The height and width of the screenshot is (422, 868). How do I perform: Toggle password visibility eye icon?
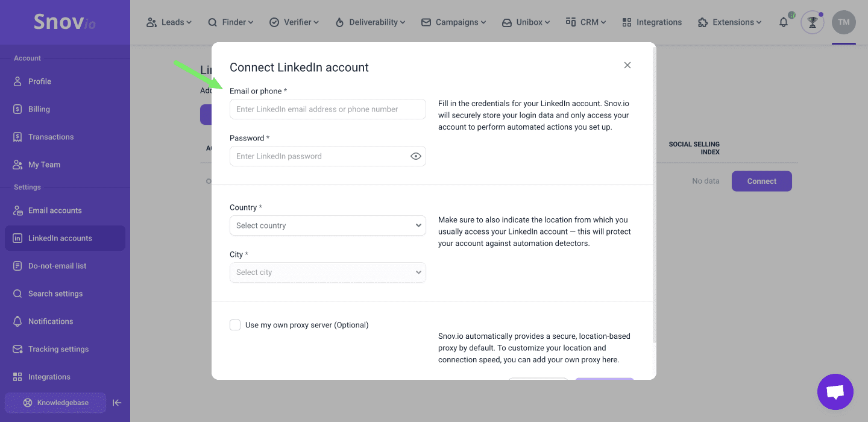coord(415,156)
